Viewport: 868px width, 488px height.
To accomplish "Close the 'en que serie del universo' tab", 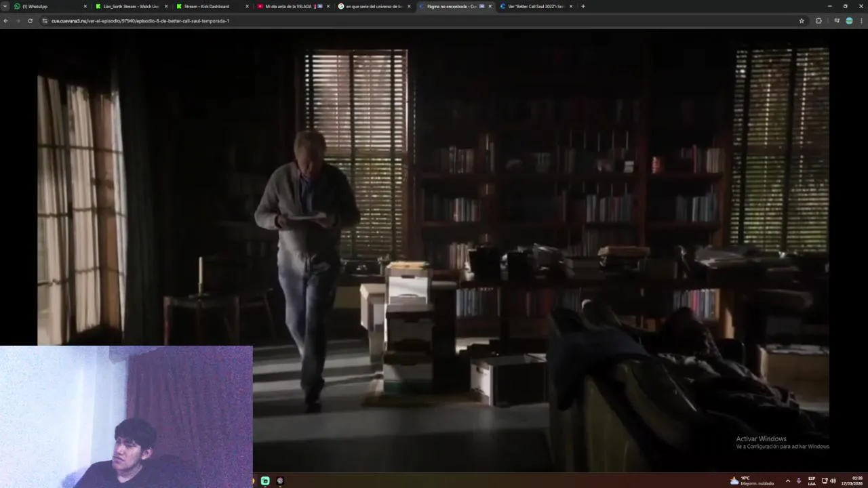I will coord(409,6).
